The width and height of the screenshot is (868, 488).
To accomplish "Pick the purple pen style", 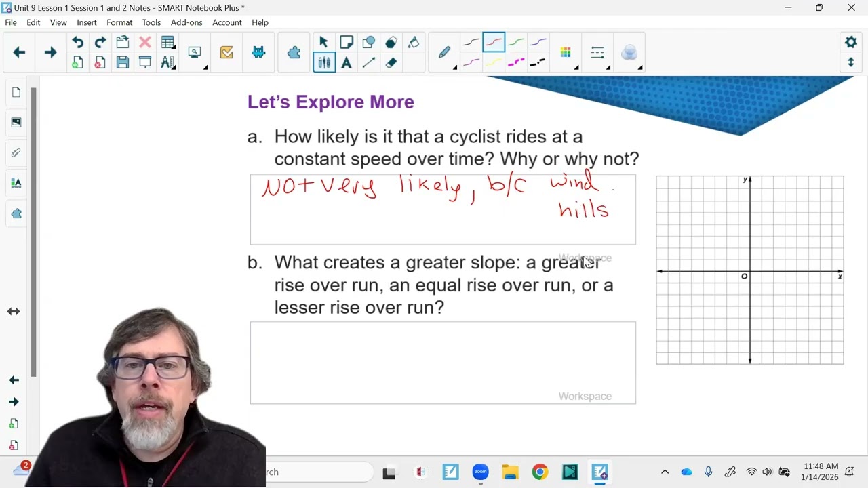I will [x=538, y=43].
